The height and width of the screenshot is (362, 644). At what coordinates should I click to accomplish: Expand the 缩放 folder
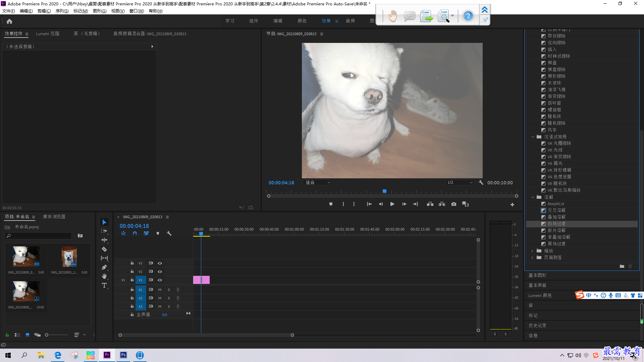[x=533, y=251]
